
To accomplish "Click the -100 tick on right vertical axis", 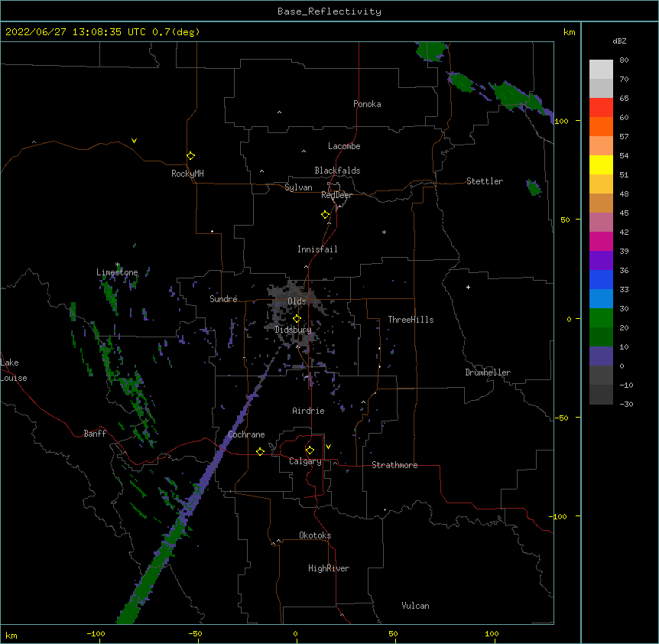I will tap(559, 516).
